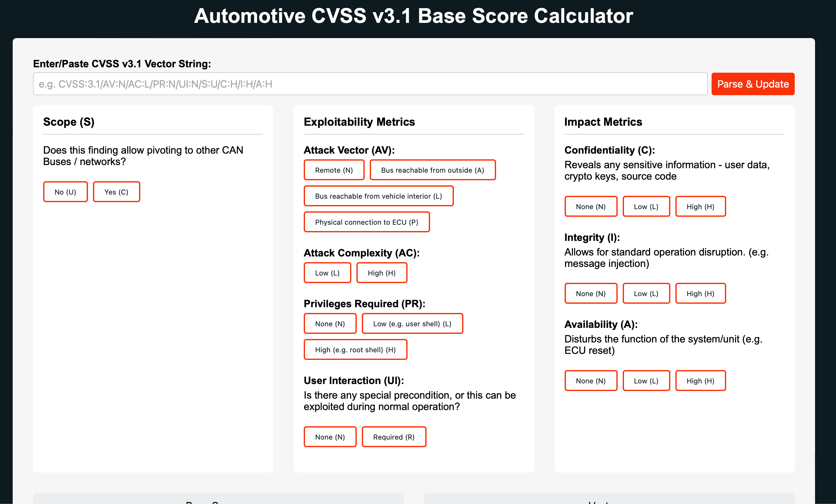Select Low user shell privileges (L)

(x=412, y=323)
